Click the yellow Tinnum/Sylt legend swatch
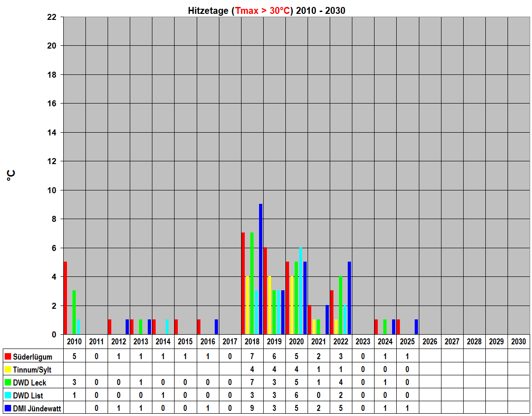Viewport: 532px width, 416px height. click(8, 369)
